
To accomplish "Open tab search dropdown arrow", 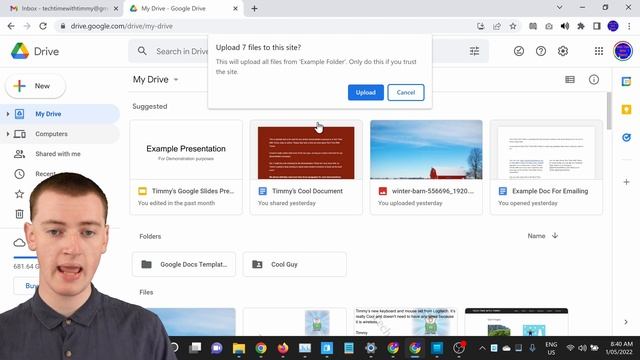I will tap(560, 7).
